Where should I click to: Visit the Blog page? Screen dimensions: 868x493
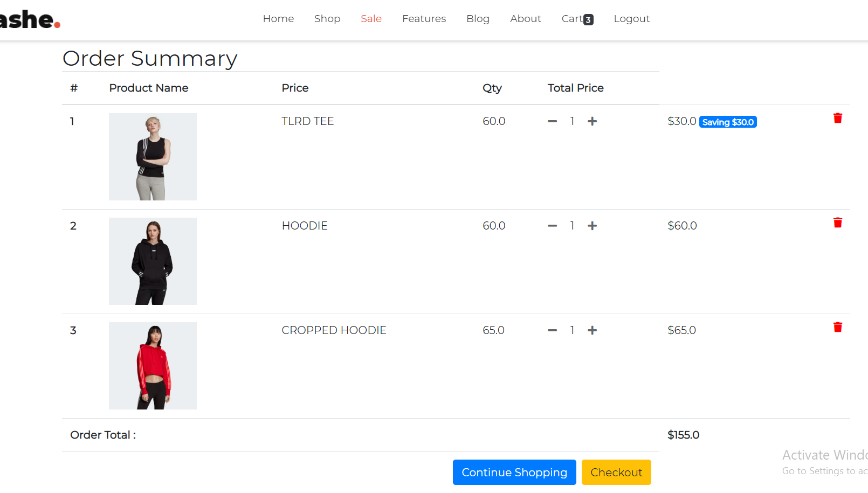pos(478,19)
